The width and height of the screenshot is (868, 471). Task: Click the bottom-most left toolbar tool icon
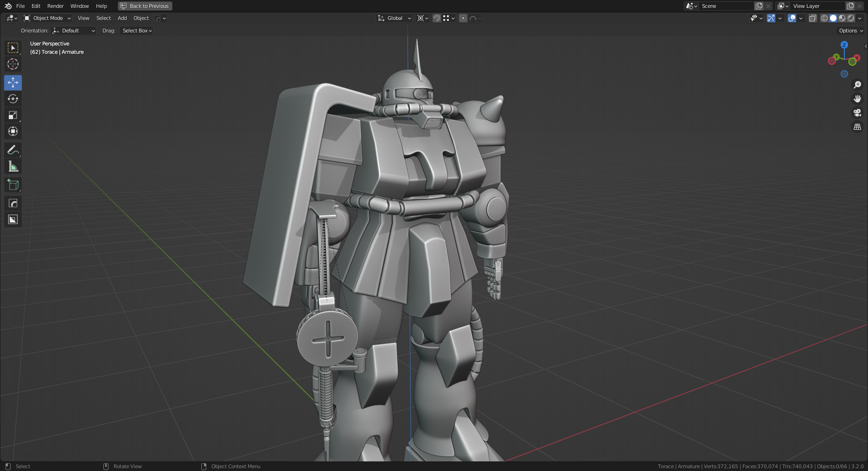(x=13, y=219)
